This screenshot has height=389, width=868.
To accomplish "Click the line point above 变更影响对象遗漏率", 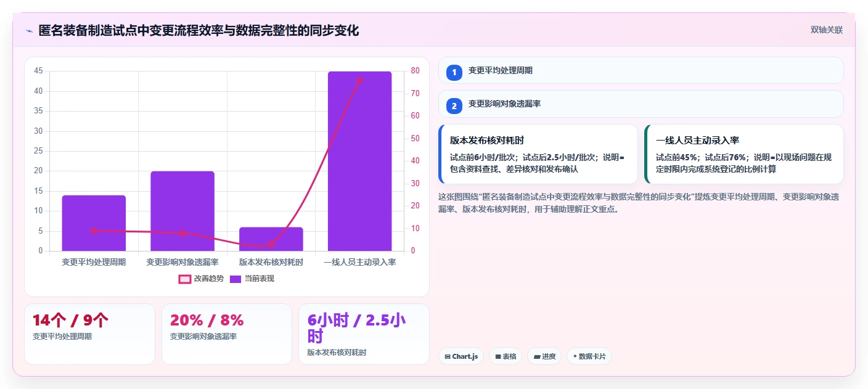I will [x=182, y=233].
